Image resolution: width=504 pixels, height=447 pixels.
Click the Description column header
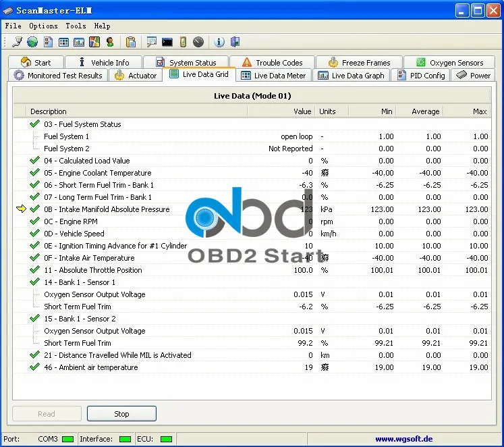(x=136, y=111)
